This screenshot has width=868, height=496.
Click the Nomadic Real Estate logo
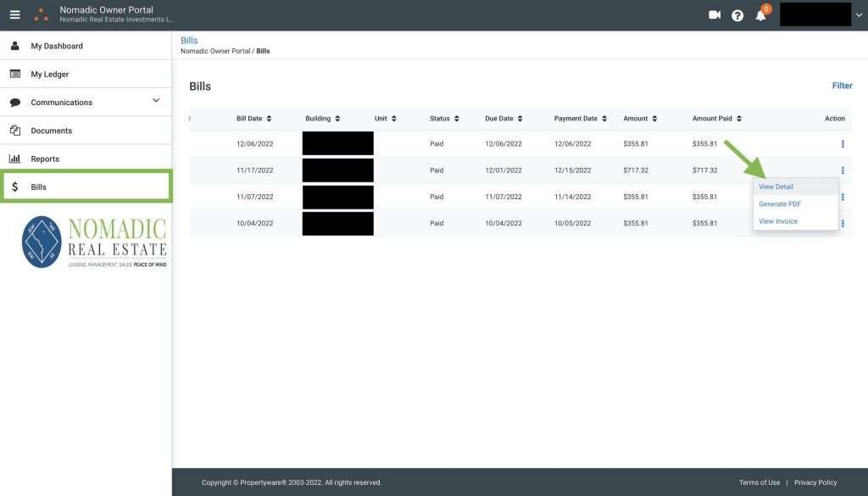coord(94,242)
